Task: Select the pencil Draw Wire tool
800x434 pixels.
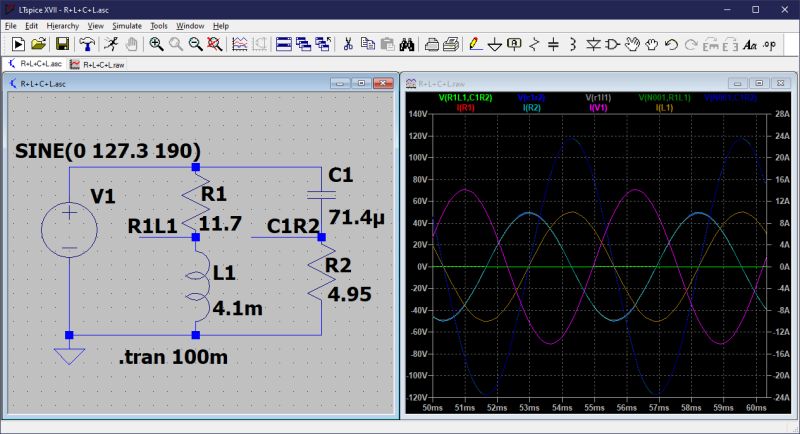Action: coord(475,44)
